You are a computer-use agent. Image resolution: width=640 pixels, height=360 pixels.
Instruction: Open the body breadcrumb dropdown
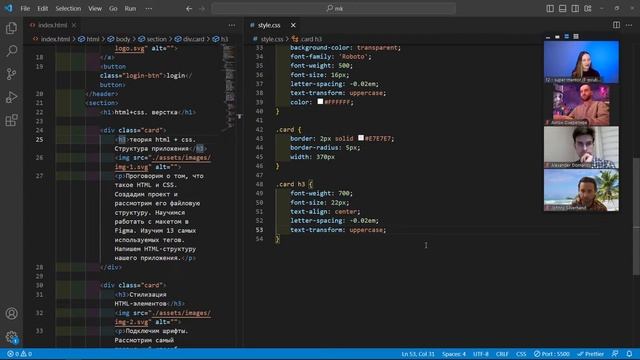(x=119, y=39)
